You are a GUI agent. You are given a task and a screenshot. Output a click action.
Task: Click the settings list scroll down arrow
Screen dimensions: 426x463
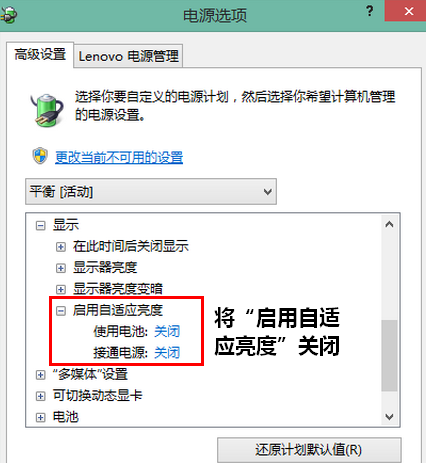pyautogui.click(x=389, y=417)
